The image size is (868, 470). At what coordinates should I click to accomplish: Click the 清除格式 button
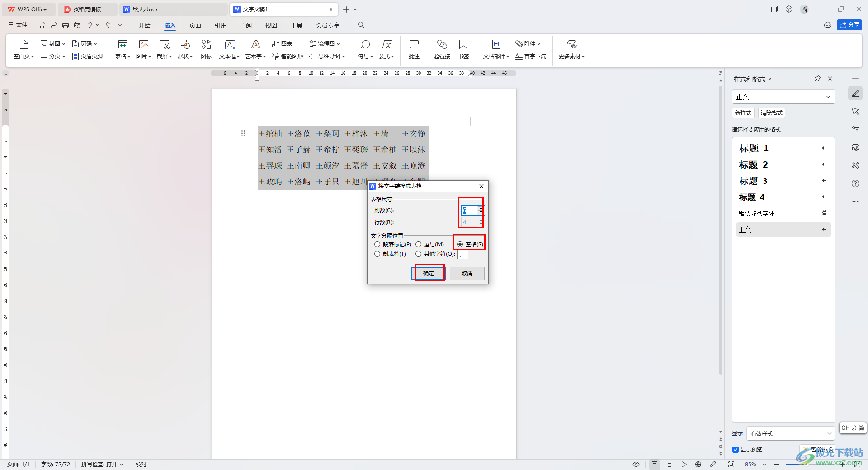(x=772, y=113)
